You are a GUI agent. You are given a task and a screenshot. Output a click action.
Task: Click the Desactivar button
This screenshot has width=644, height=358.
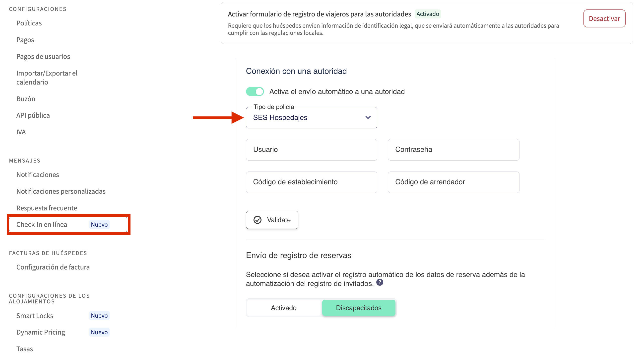click(x=604, y=18)
